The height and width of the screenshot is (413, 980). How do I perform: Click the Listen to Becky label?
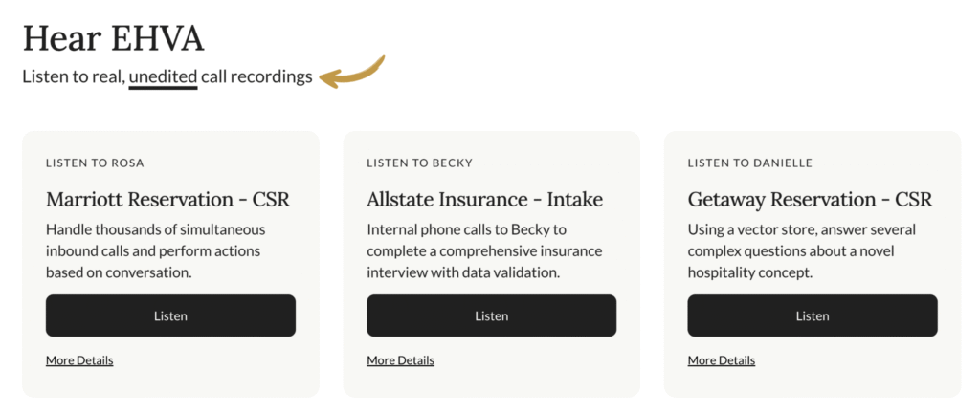coord(419,163)
